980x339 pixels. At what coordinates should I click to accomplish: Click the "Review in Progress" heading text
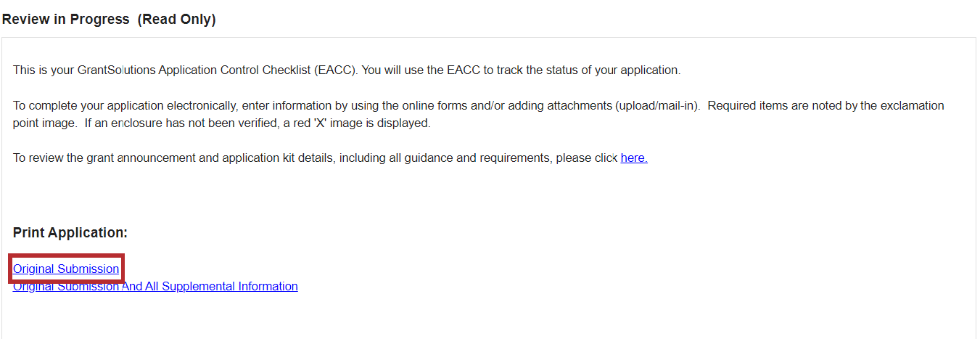click(67, 20)
